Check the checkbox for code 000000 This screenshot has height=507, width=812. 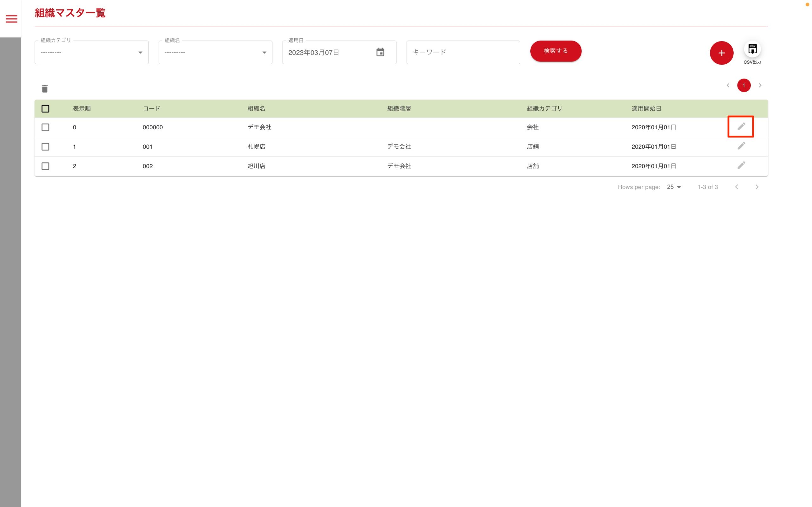[x=45, y=127]
